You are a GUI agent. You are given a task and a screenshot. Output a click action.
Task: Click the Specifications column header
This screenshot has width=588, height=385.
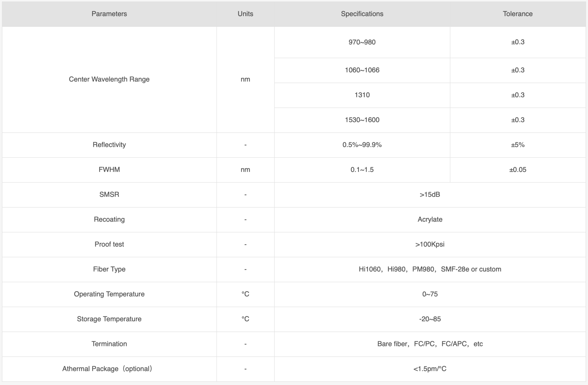(362, 14)
